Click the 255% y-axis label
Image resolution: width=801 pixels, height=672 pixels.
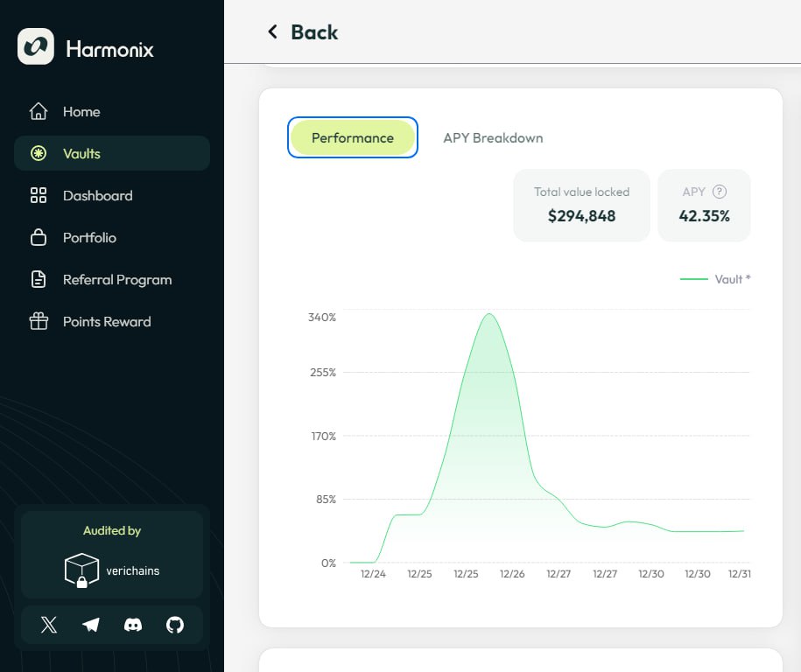323,372
